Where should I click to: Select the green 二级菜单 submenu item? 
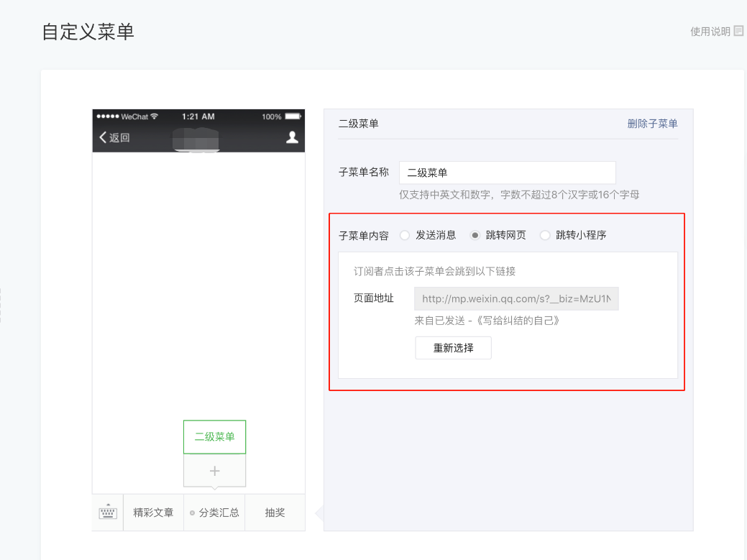(x=214, y=437)
